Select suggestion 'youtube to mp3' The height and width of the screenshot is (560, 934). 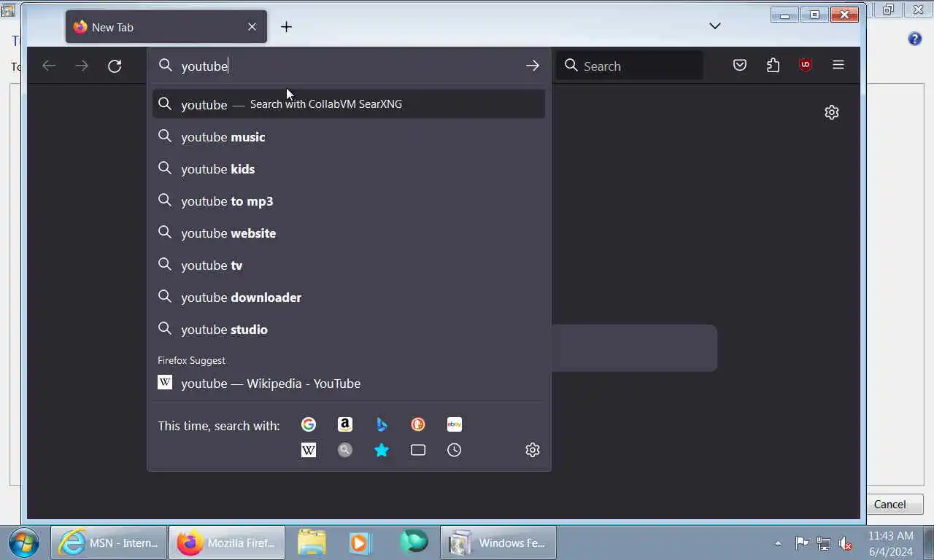pyautogui.click(x=349, y=201)
